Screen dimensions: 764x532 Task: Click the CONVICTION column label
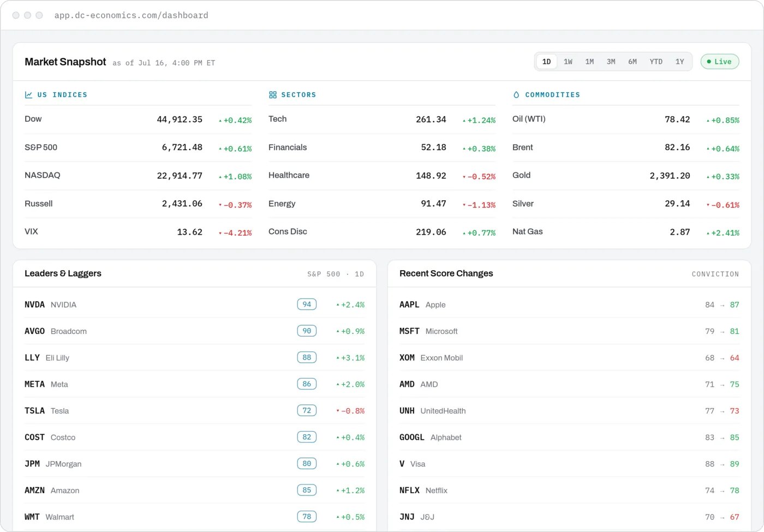[715, 274]
